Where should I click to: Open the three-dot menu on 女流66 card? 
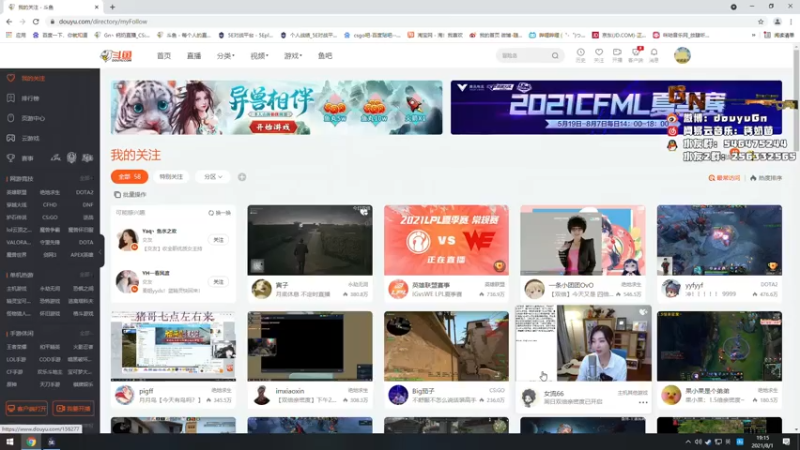pos(643,403)
